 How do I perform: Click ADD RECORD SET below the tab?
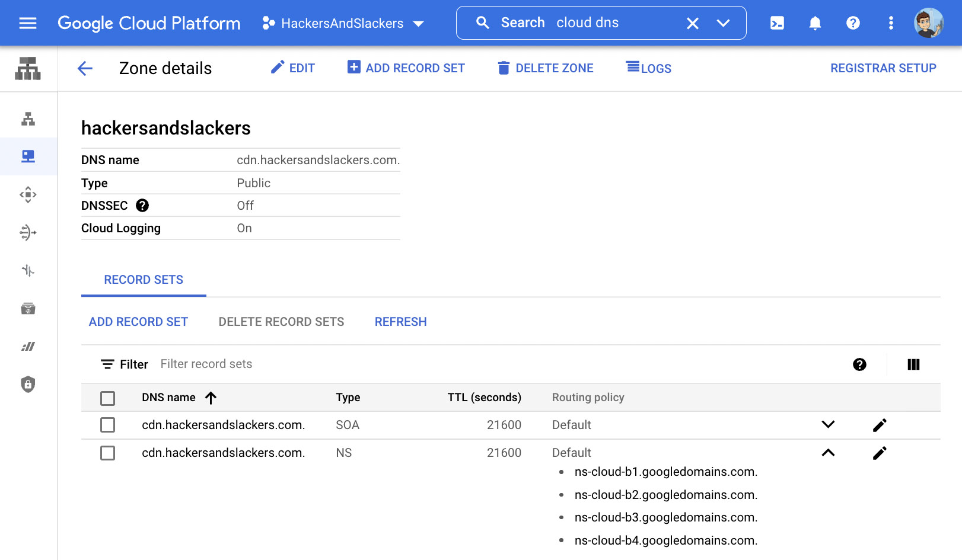138,322
